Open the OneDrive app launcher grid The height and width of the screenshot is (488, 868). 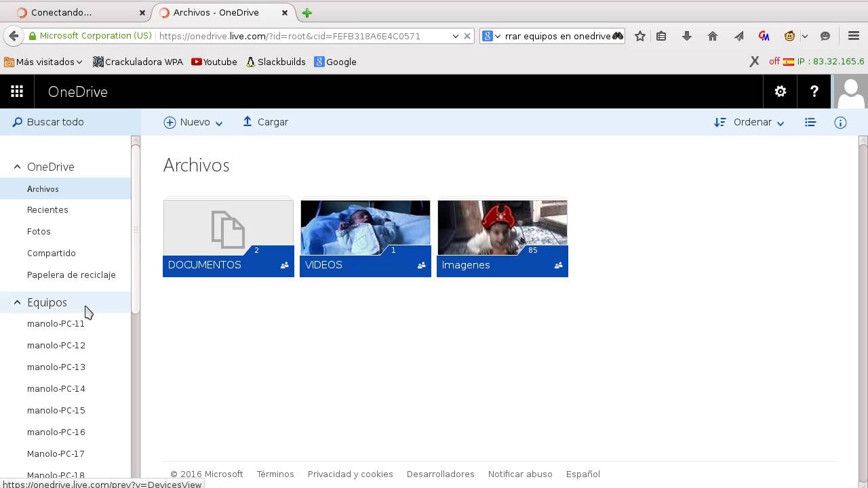pos(17,91)
